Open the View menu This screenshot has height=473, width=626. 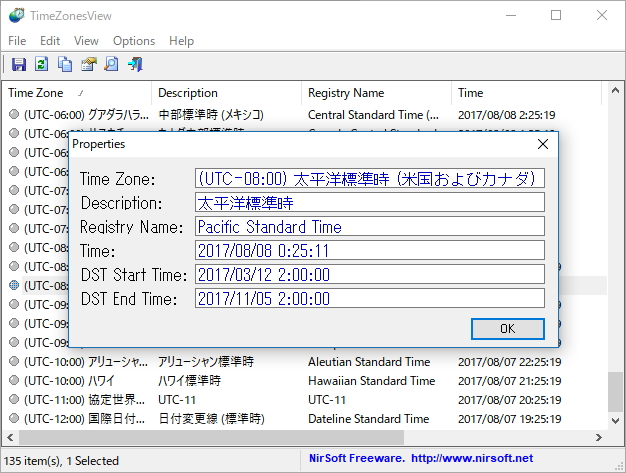[x=86, y=41]
